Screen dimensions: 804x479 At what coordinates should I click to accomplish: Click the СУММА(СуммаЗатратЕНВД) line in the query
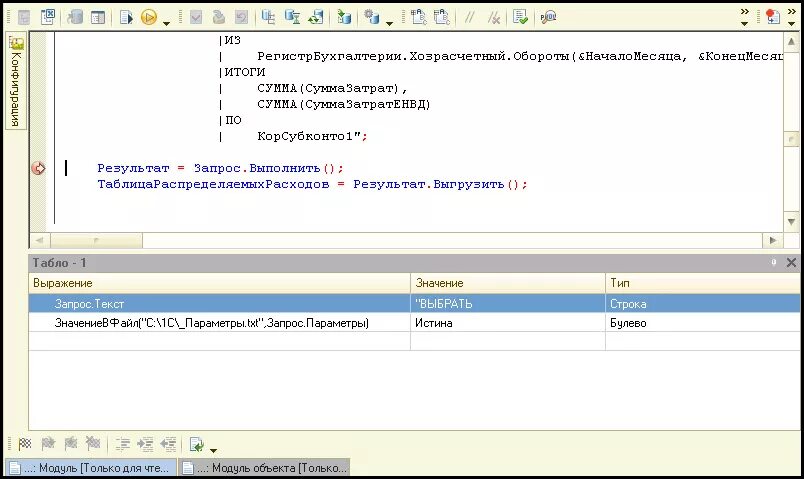point(344,105)
